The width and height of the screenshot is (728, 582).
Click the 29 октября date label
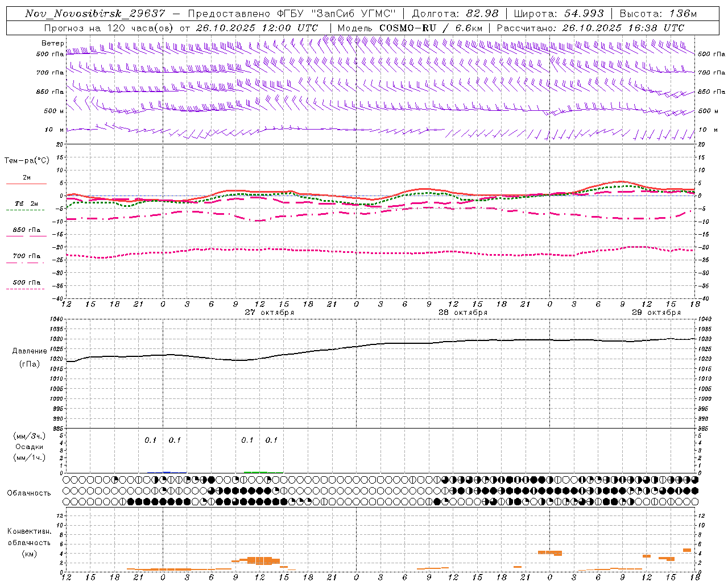point(656,313)
